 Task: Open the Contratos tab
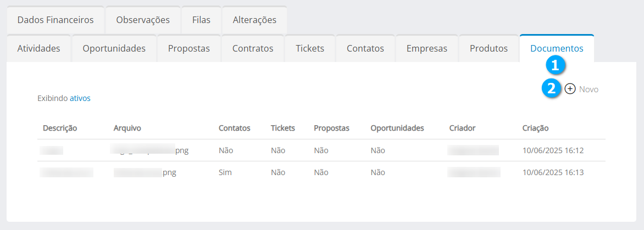coord(253,48)
